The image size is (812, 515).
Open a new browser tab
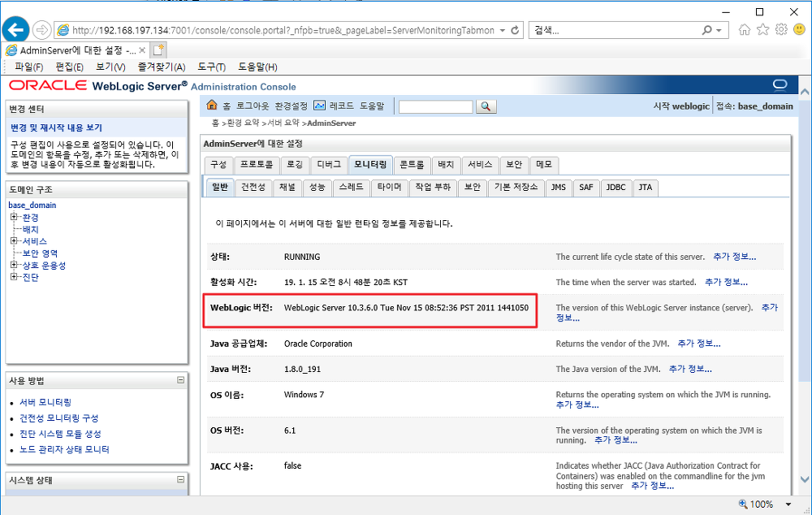tap(158, 50)
